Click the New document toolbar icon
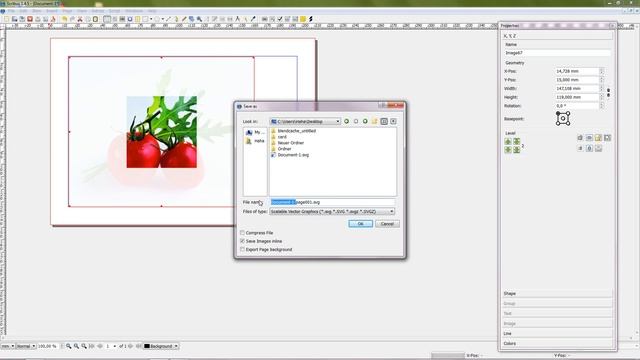Image resolution: width=640 pixels, height=360 pixels. point(7,19)
